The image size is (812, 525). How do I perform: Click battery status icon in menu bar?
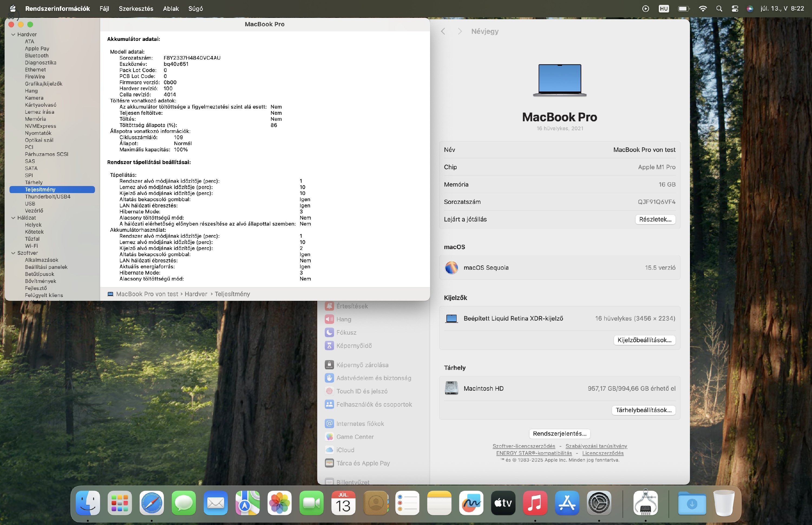683,8
